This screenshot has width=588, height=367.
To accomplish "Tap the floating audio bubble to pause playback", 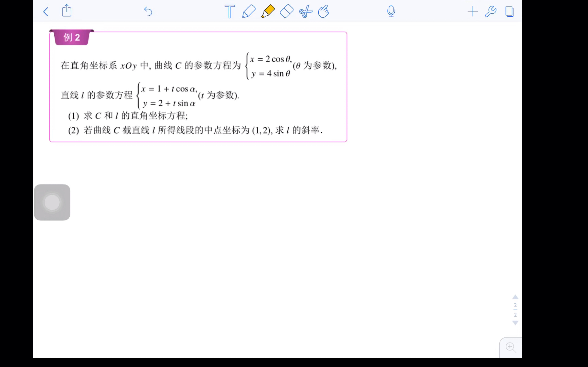I will (52, 202).
